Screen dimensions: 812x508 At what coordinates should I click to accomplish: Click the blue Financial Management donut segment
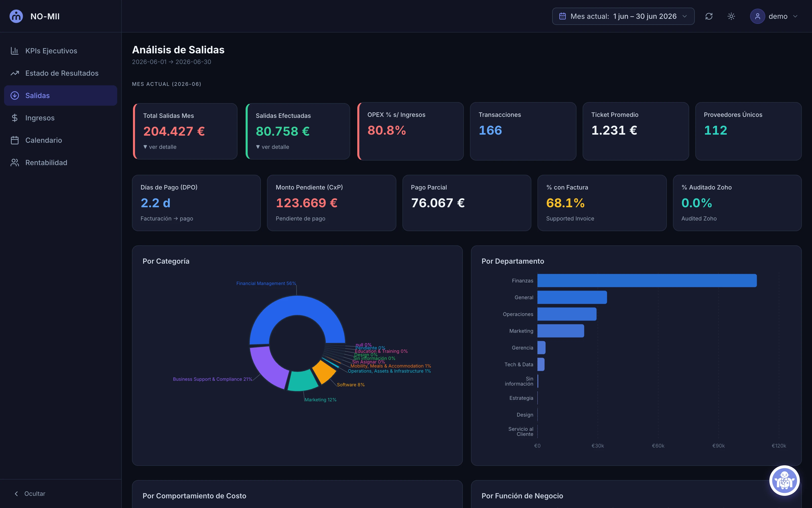(297, 306)
